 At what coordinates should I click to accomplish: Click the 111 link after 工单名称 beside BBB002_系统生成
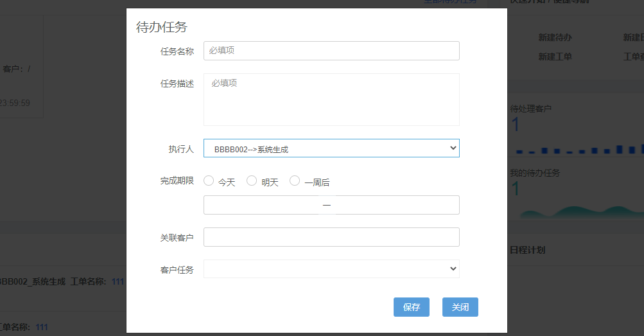[x=118, y=281]
